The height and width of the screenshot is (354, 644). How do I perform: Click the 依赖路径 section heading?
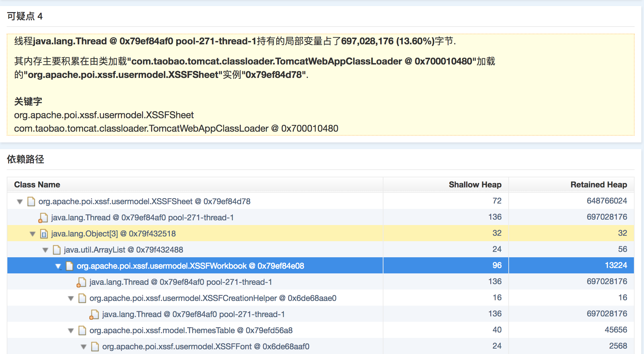point(26,159)
